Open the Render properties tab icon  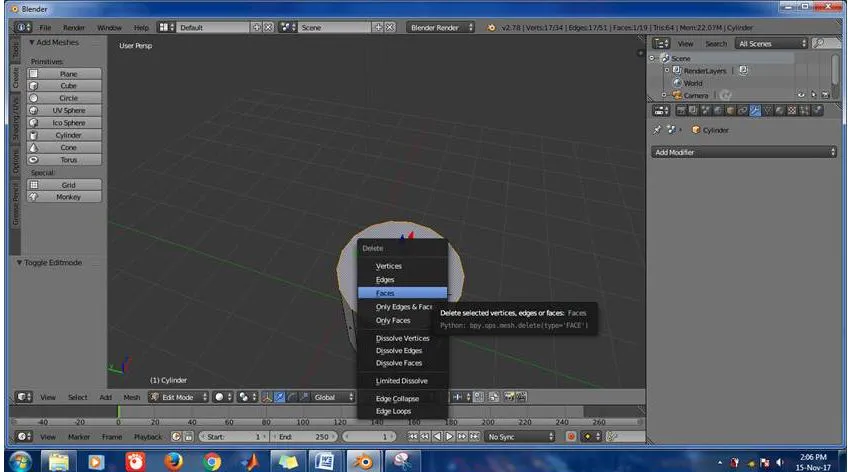click(681, 111)
